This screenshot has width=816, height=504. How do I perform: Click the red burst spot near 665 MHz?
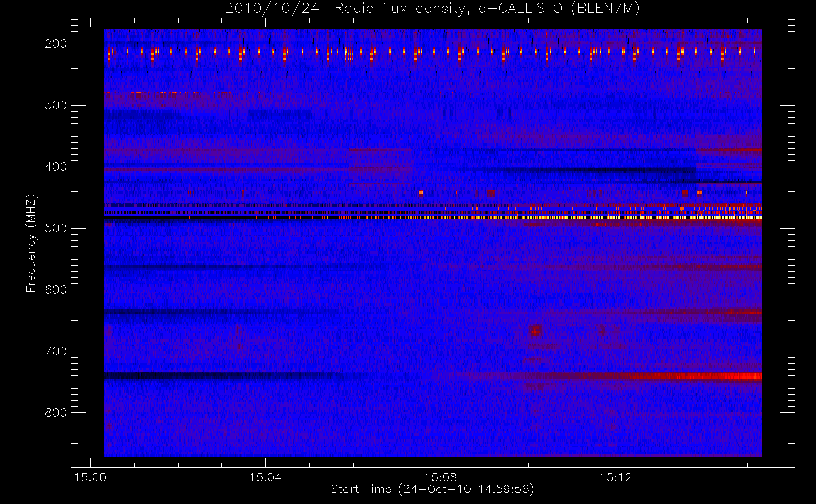pyautogui.click(x=535, y=330)
